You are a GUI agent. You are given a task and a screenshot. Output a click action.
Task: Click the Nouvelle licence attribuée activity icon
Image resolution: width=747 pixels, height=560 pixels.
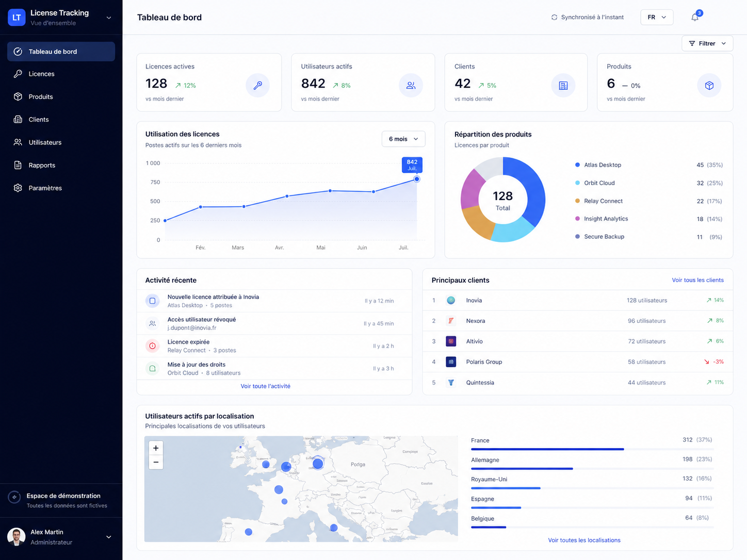point(152,301)
